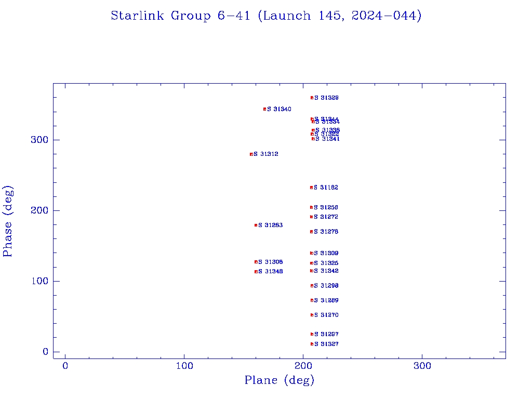
Task: Select the 'S 31269' satellite label
Action: [326, 300]
